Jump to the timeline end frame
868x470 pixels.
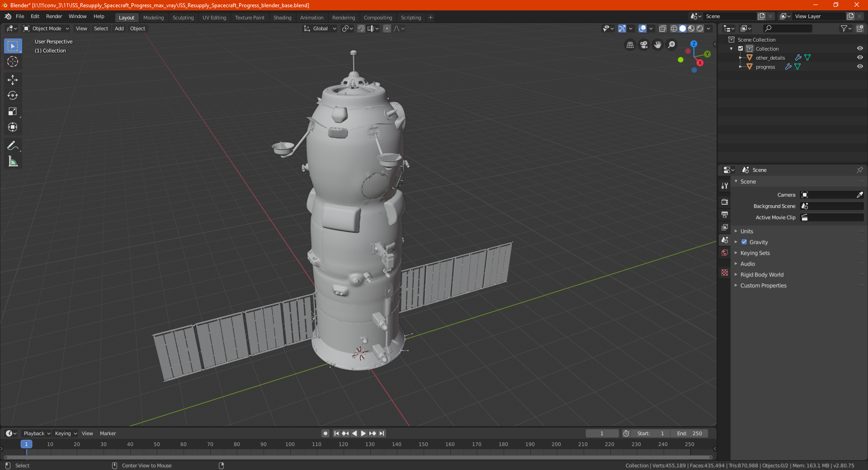(382, 433)
